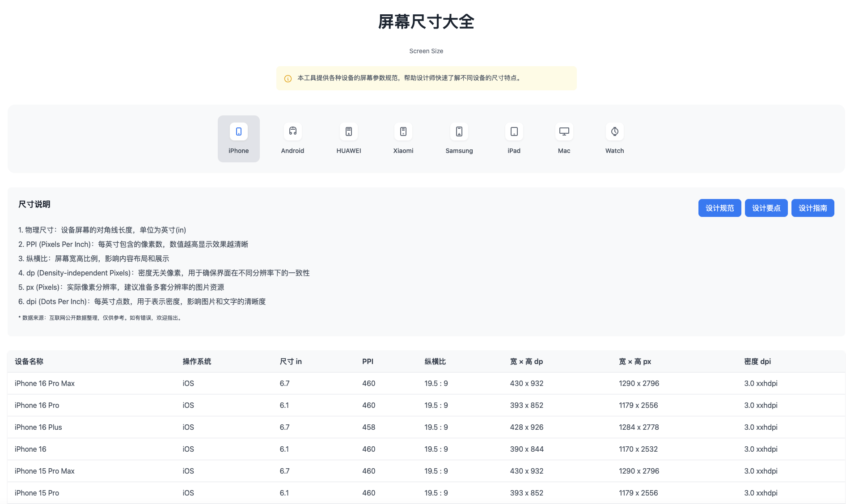Viewport: 846px width, 504px height.
Task: Click the 数据来源 footnote text
Action: pyautogui.click(x=100, y=318)
